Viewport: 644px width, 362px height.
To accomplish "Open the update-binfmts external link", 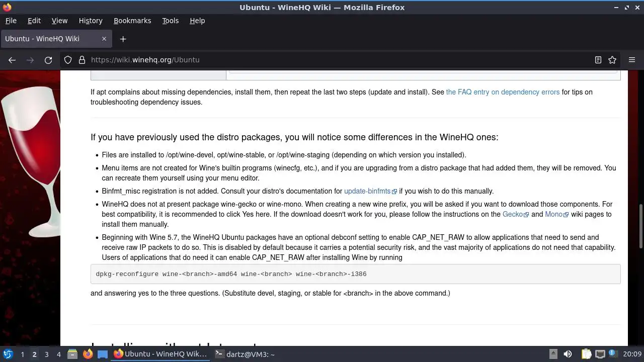I will point(370,191).
